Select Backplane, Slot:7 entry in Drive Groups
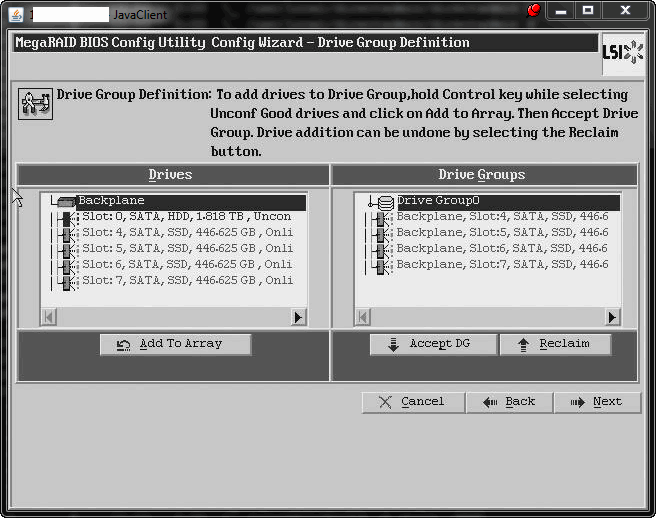 [502, 264]
